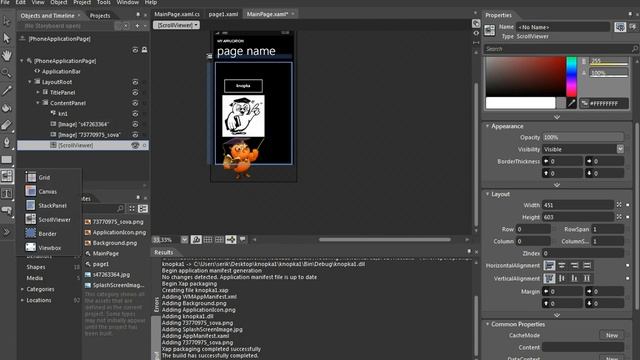Screen dimensions: 640x360
Task: Set HorizontalAlignment to Left
Action: [x=549, y=265]
